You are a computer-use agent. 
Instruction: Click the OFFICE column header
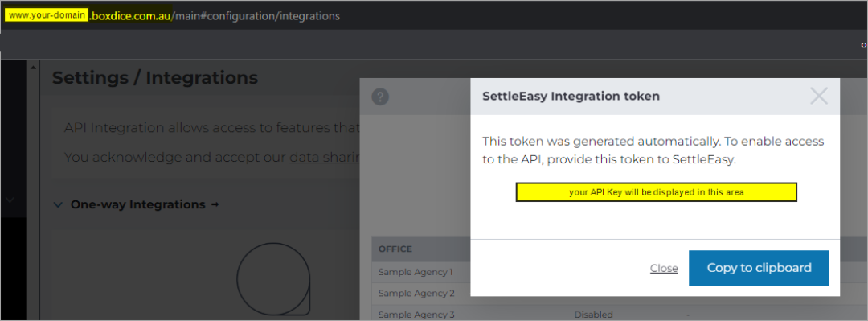395,249
